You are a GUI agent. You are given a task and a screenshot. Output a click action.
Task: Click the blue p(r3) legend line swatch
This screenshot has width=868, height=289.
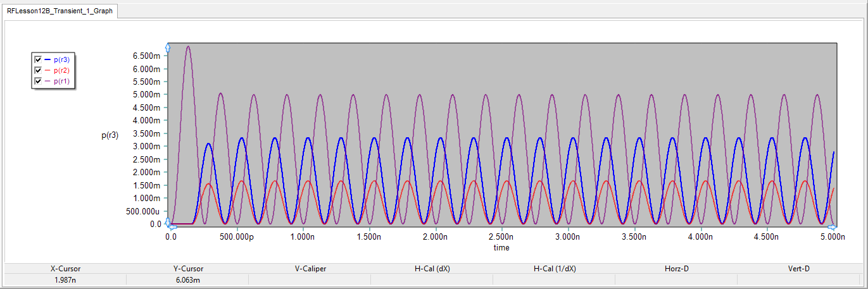point(48,59)
